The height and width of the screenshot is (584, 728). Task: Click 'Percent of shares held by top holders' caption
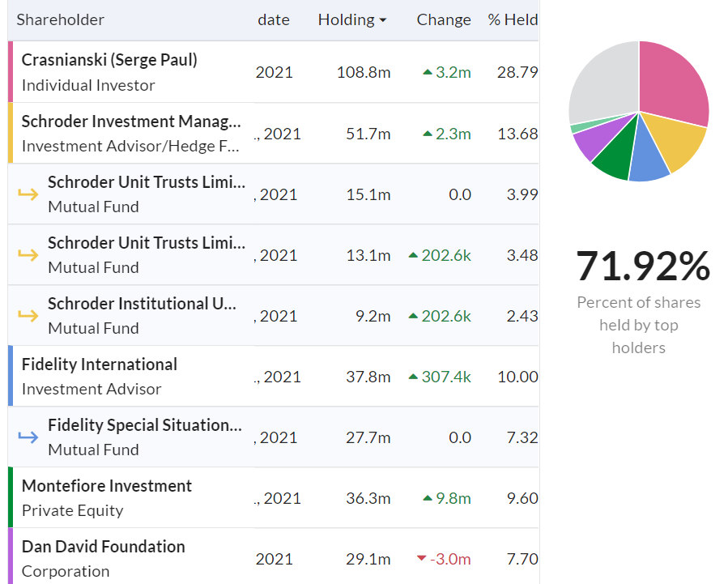click(x=639, y=325)
